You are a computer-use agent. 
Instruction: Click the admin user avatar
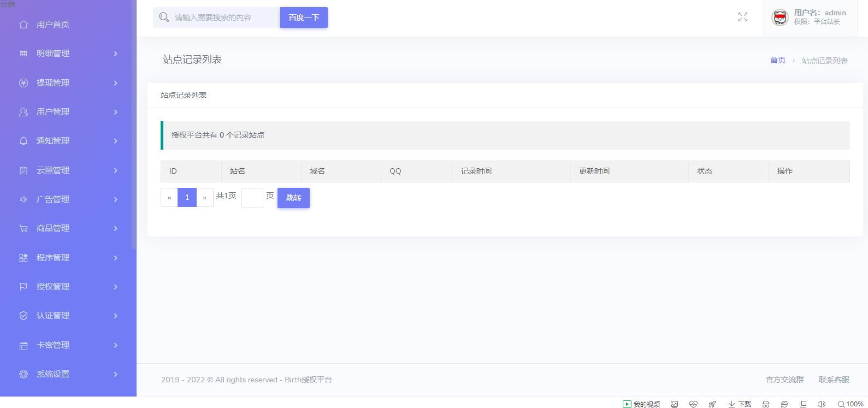(x=780, y=17)
